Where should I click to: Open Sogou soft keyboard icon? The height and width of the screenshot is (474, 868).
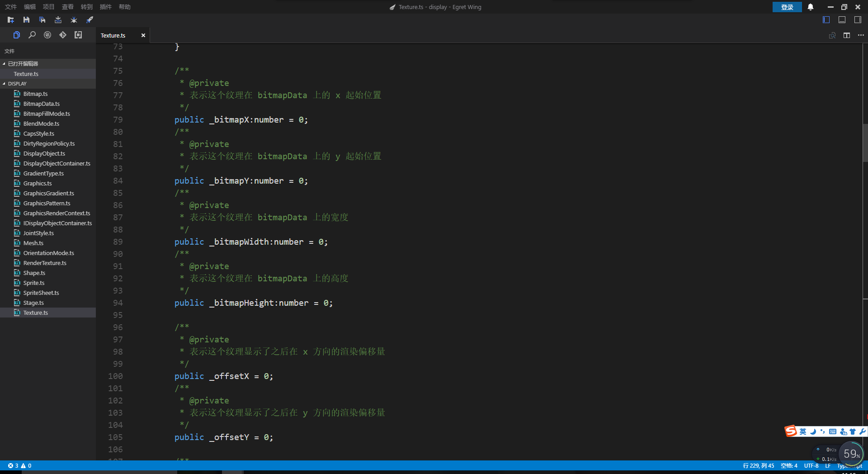833,431
